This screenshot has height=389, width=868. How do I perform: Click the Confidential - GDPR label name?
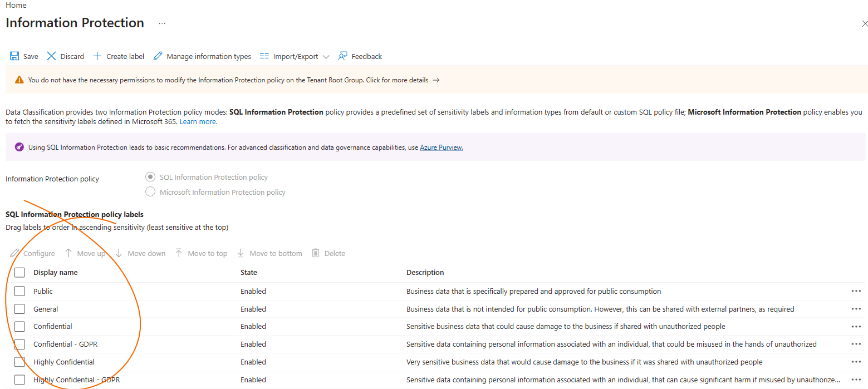point(65,344)
